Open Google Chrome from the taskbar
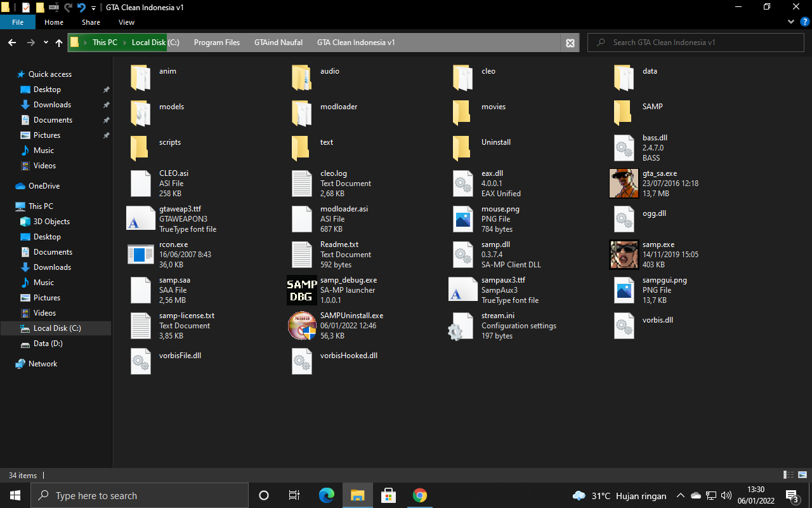The image size is (812, 508). pos(419,495)
